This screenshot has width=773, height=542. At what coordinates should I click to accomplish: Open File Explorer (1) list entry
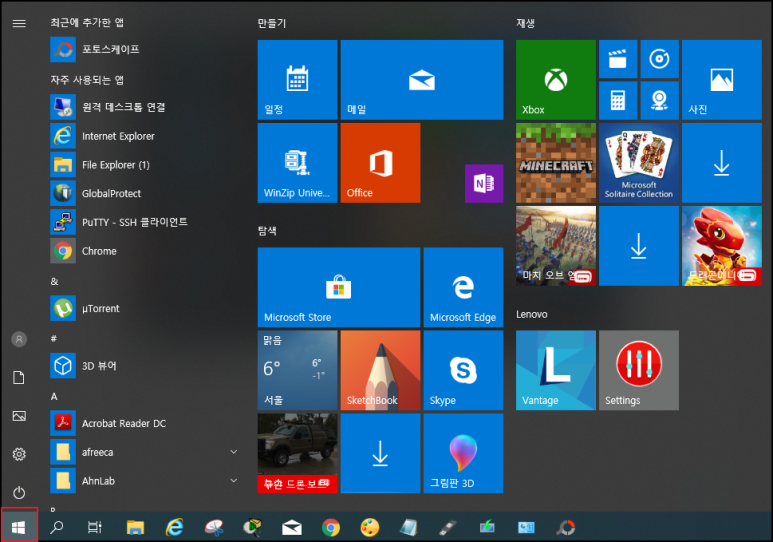click(x=143, y=165)
